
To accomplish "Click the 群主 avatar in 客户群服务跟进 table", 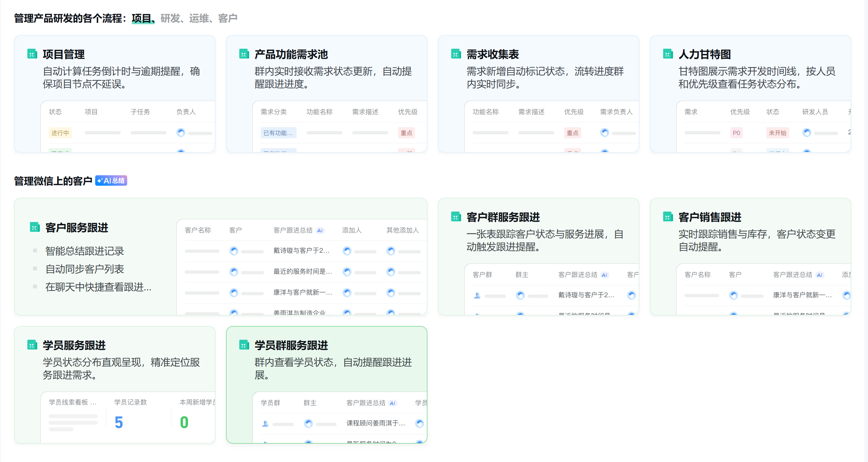I will pyautogui.click(x=520, y=296).
